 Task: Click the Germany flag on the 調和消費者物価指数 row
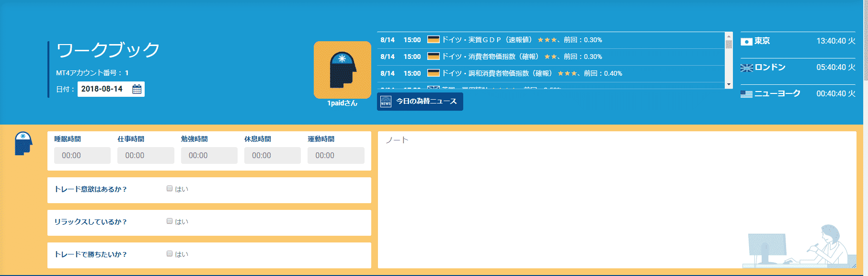tap(434, 73)
